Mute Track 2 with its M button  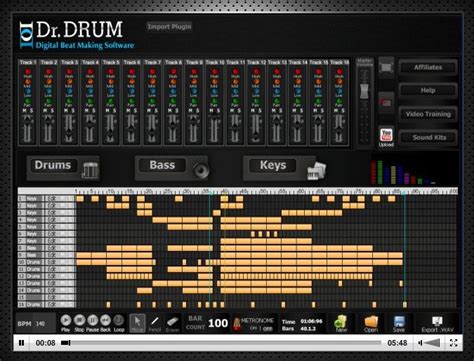(x=45, y=111)
